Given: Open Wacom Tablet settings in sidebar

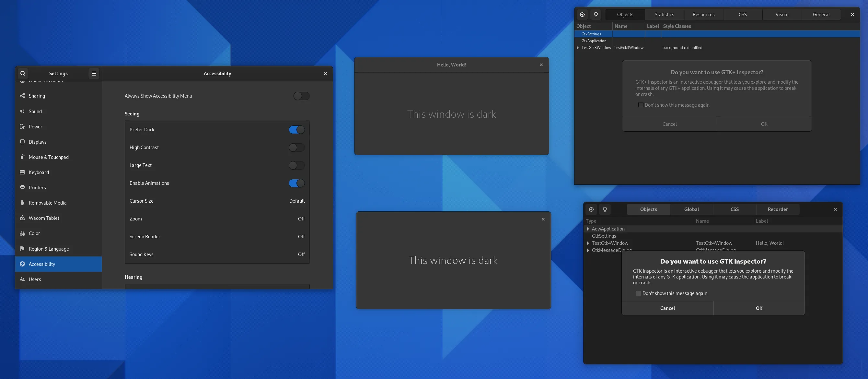Looking at the screenshot, I should pos(44,218).
